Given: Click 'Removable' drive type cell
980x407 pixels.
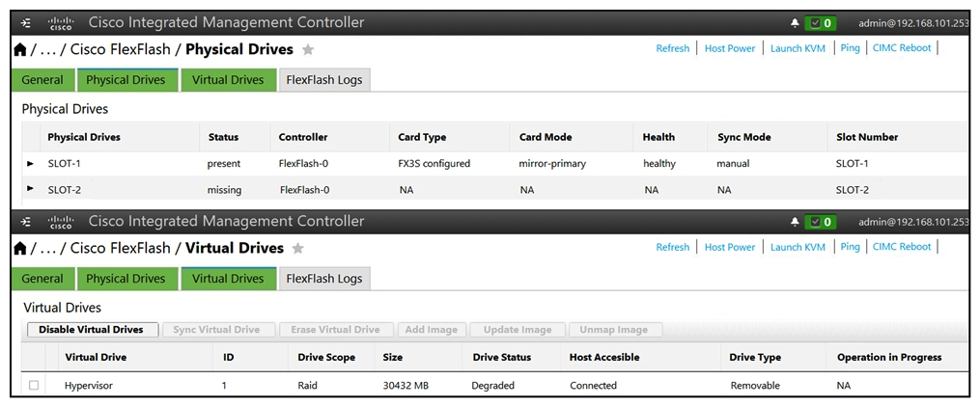Looking at the screenshot, I should pyautogui.click(x=755, y=386).
